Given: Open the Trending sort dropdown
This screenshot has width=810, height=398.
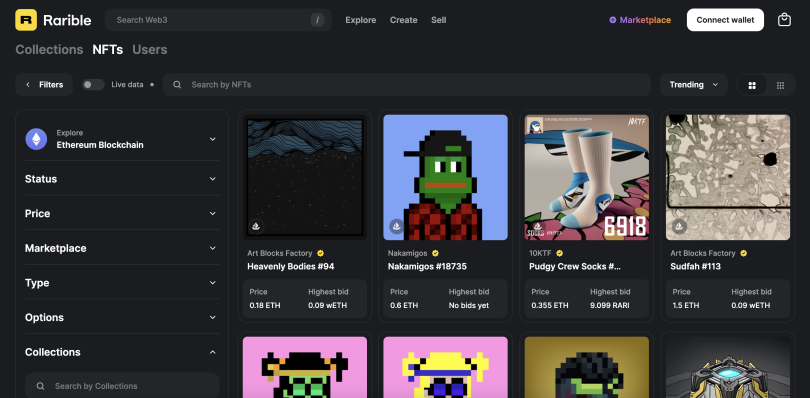Looking at the screenshot, I should point(693,85).
